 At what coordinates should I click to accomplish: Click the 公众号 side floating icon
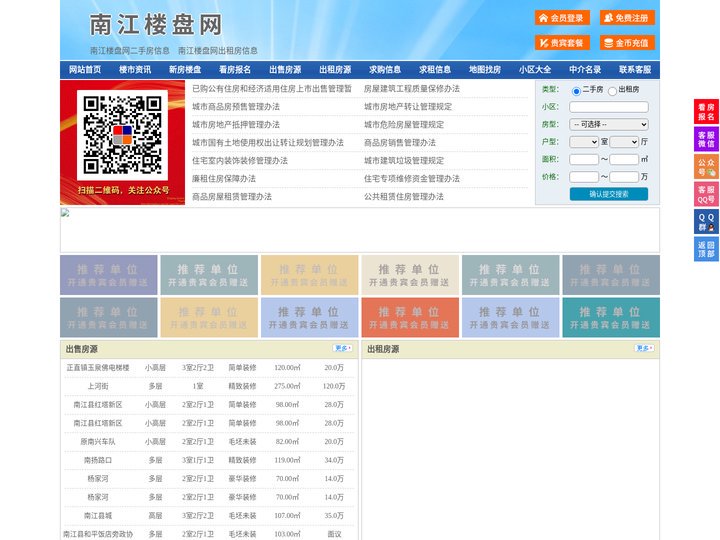(706, 167)
